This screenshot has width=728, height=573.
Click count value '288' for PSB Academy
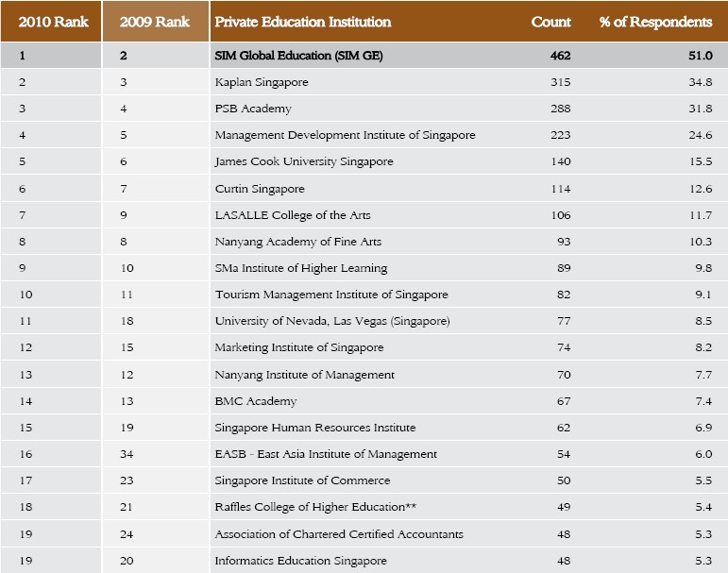(x=560, y=109)
